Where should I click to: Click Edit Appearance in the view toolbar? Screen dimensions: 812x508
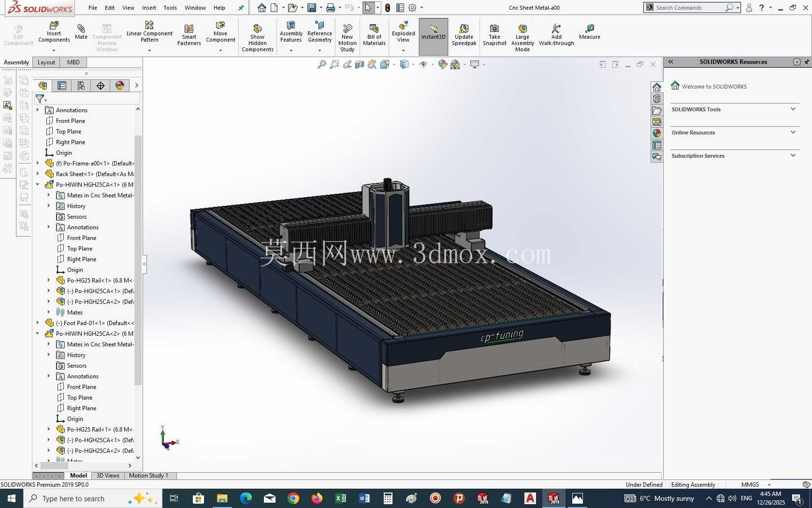tap(443, 64)
